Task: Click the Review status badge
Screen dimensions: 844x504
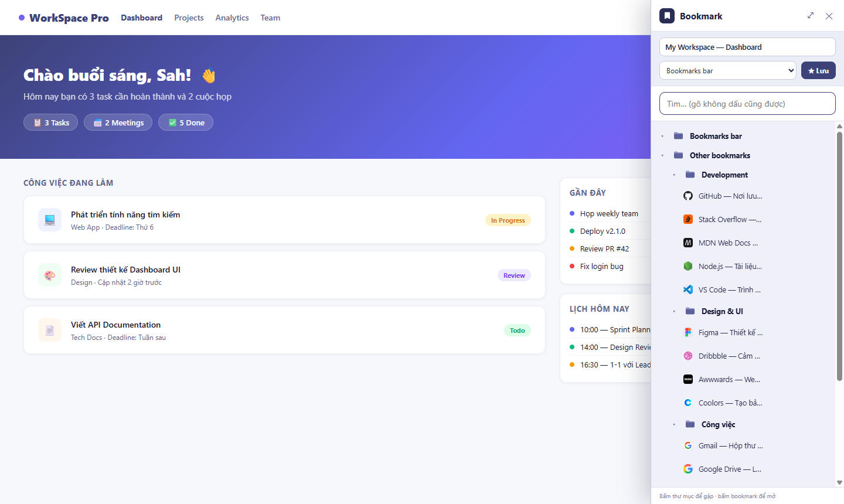Action: click(514, 275)
